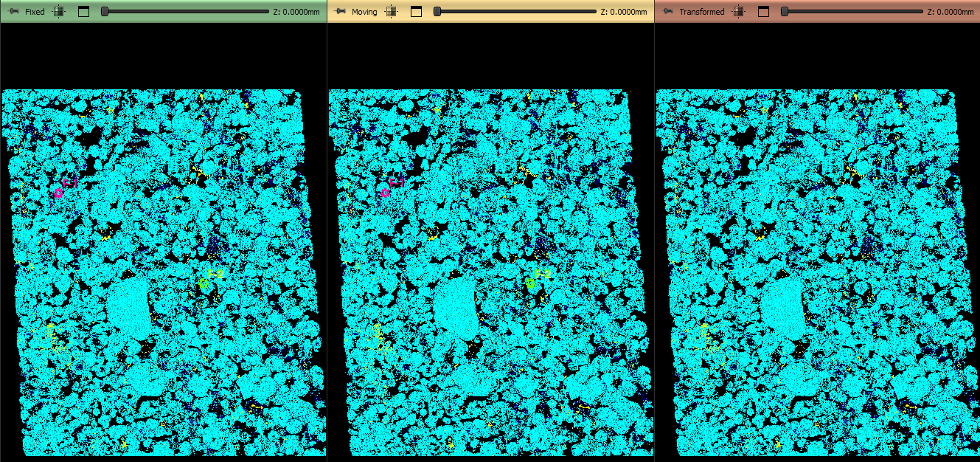Click the Fixed view name label
This screenshot has width=980, height=462.
coord(35,12)
